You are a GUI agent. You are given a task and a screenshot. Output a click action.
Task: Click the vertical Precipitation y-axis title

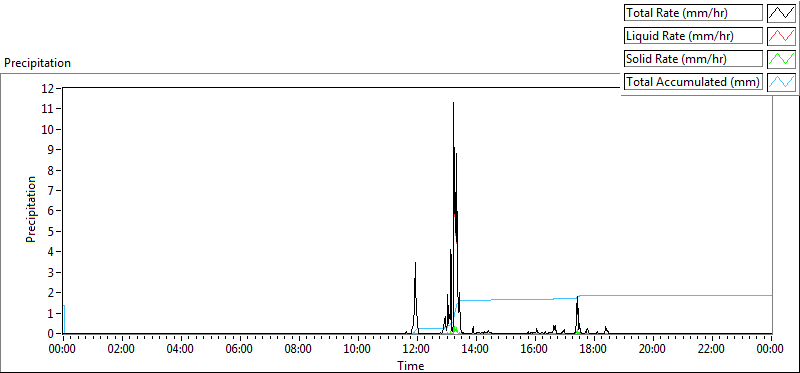(31, 209)
